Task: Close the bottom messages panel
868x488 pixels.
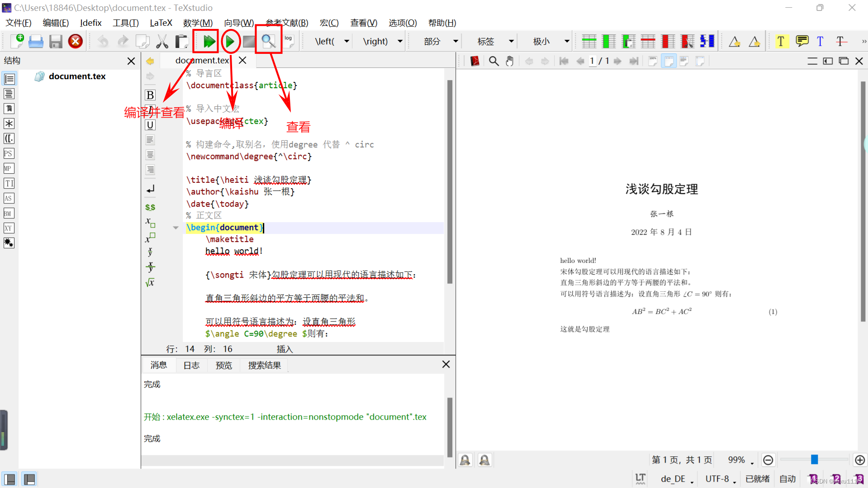Action: pos(446,365)
